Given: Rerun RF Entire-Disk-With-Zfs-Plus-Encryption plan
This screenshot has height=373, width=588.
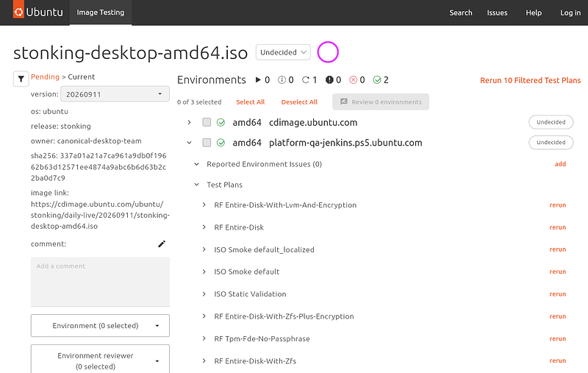Looking at the screenshot, I should point(558,316).
